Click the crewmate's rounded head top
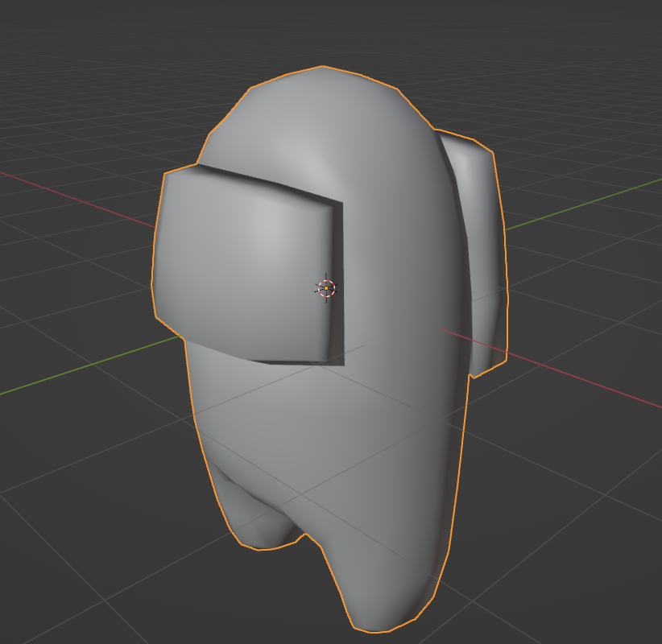Viewport: 662px width, 644px height. coord(324,114)
